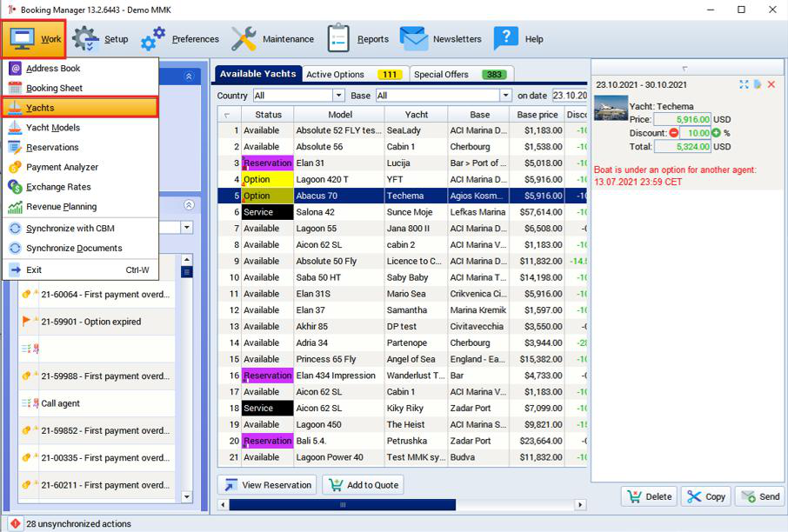The width and height of the screenshot is (788, 532).
Task: Click the Total value field
Action: [682, 147]
